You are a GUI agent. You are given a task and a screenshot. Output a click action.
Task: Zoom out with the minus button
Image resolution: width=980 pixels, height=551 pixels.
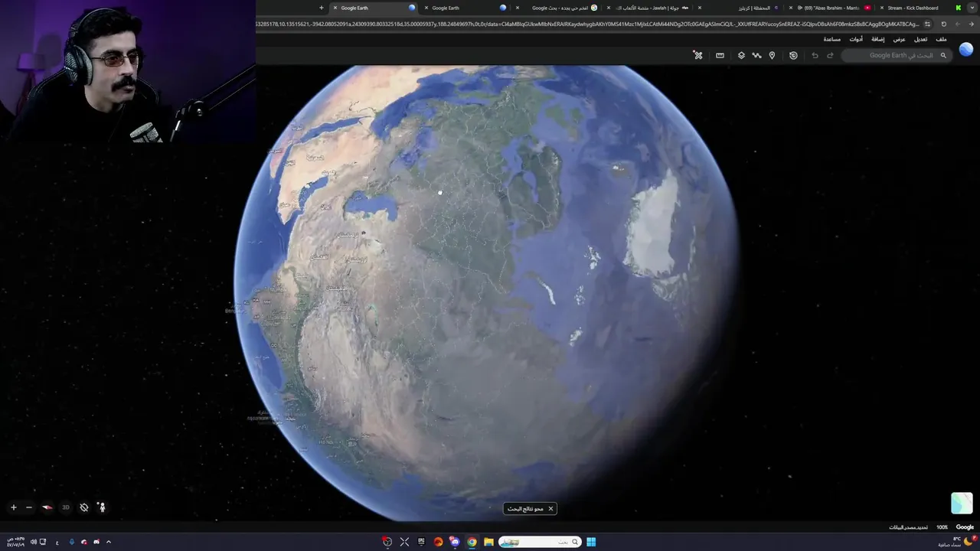point(29,507)
